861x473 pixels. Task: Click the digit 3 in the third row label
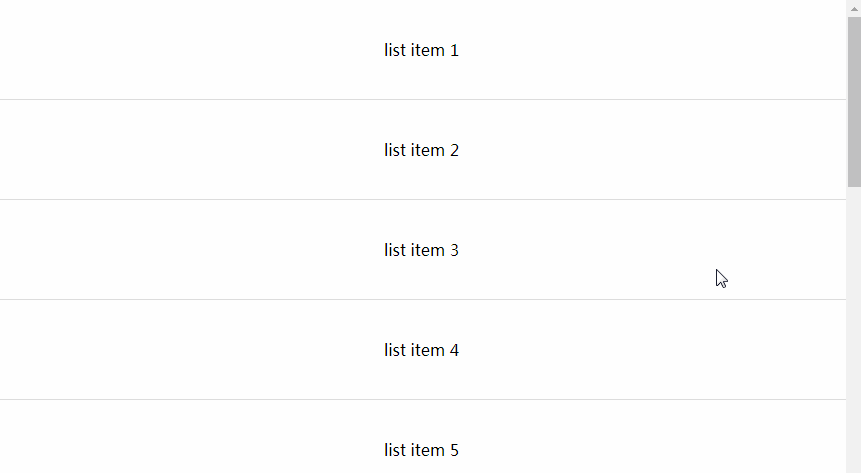[x=454, y=250]
